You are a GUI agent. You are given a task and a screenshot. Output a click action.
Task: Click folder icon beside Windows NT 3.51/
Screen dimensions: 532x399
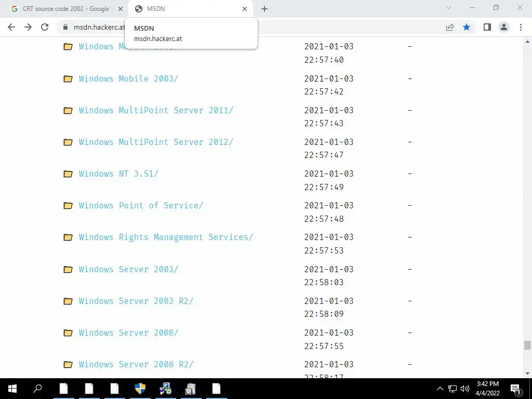pos(68,174)
